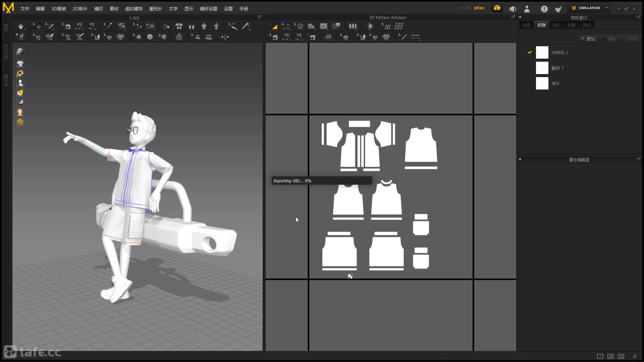Click the 翻领 T fabric swatch
The width and height of the screenshot is (644, 362).
542,68
